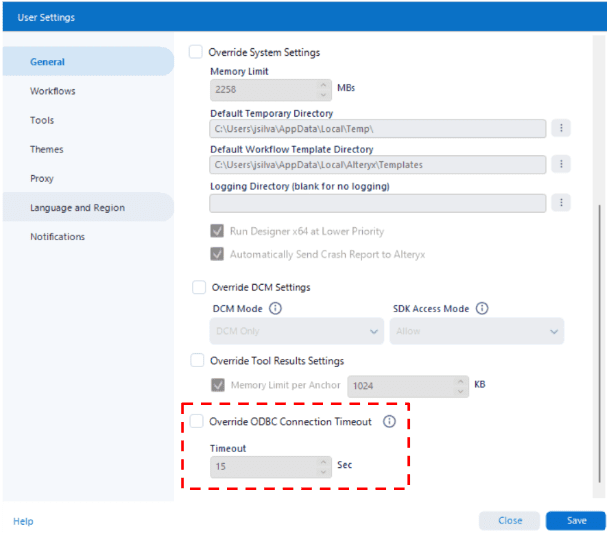Image resolution: width=607 pixels, height=542 pixels.
Task: Click the Timeout seconds stepper arrows
Action: click(x=323, y=466)
